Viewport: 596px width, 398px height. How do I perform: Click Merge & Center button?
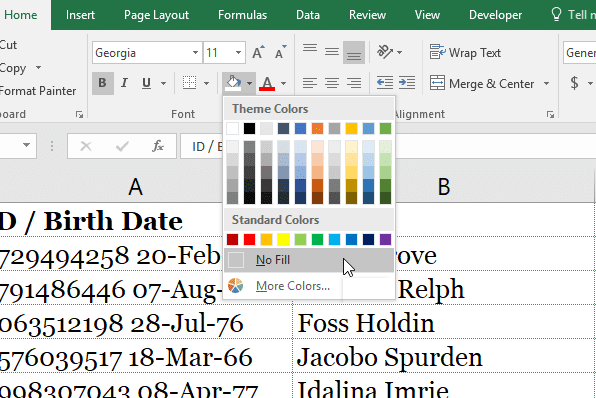(x=482, y=83)
